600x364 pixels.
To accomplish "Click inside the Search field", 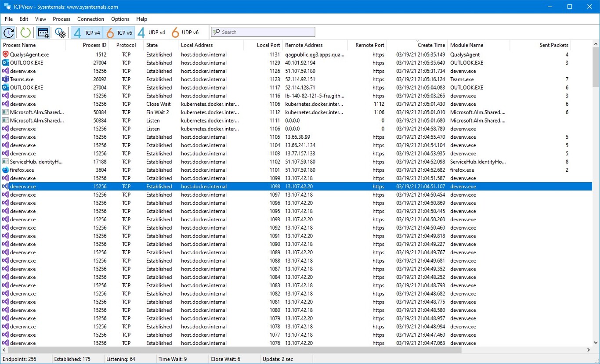I will (x=263, y=32).
